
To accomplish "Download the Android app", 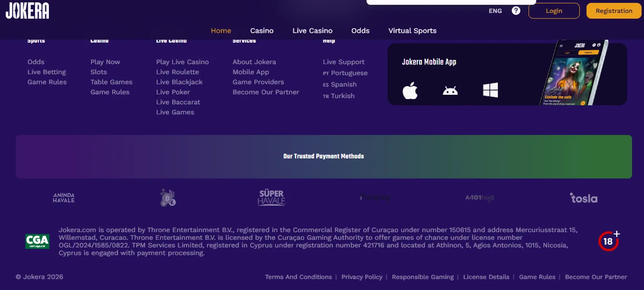I will coord(450,90).
